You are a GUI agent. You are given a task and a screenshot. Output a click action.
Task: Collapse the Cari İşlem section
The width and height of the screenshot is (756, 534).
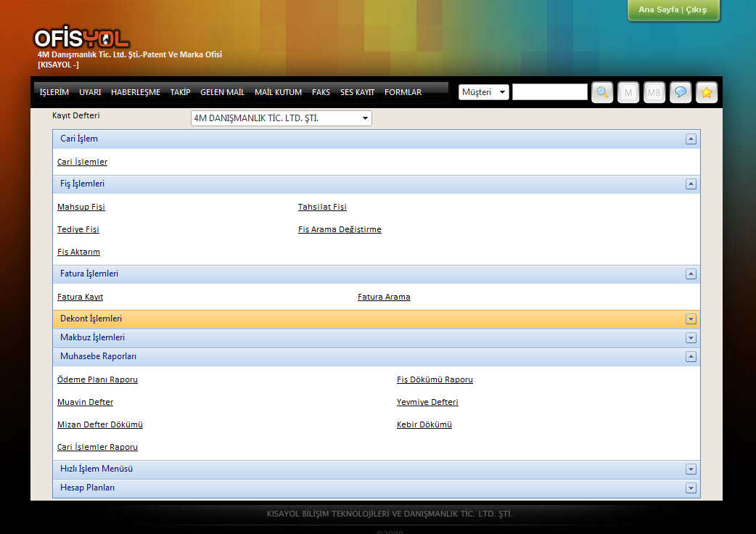691,139
